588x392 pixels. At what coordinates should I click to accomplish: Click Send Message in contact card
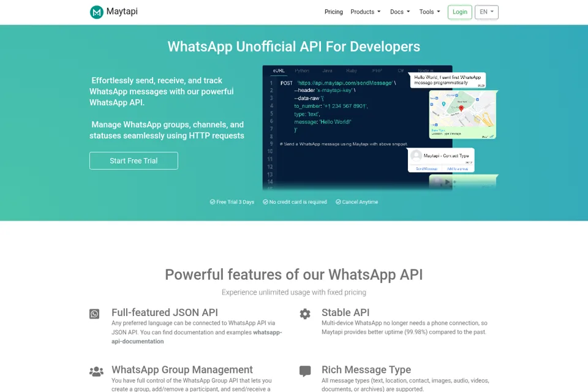coord(426,169)
